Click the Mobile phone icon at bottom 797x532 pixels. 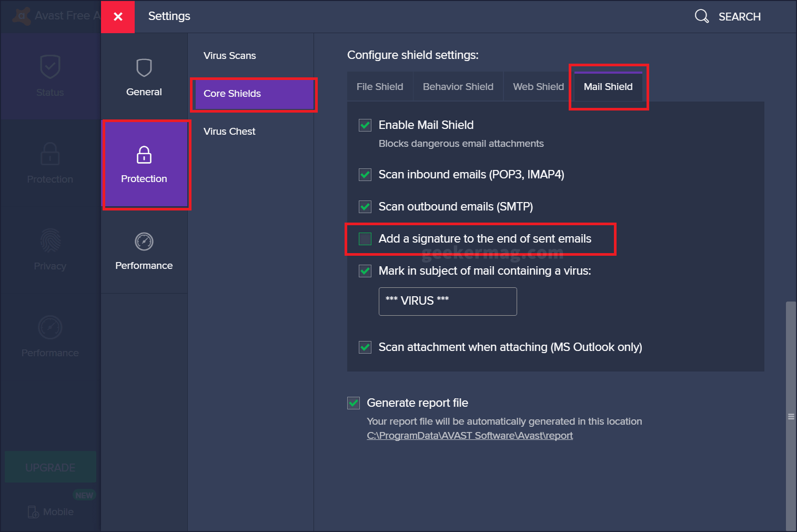point(33,511)
